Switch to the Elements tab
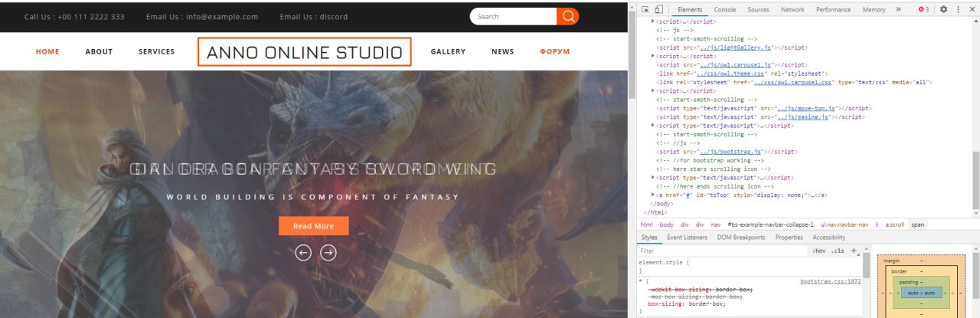The height and width of the screenshot is (318, 980). point(690,9)
